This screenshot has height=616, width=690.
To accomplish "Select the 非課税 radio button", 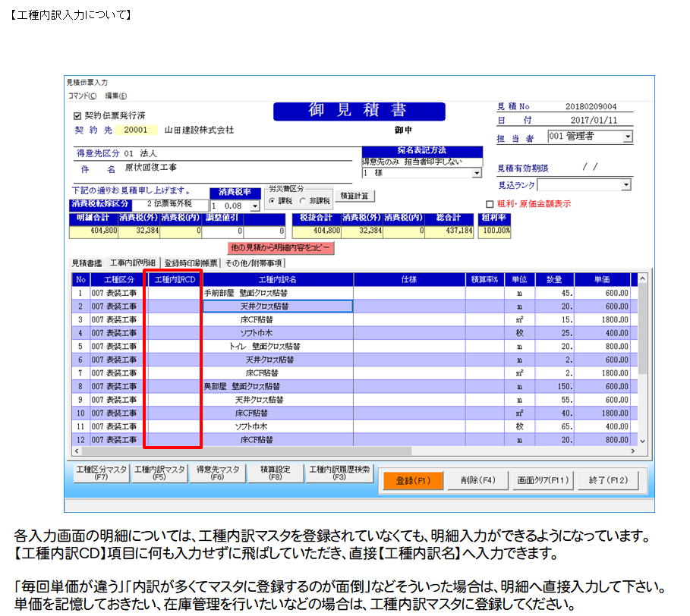I will [304, 201].
